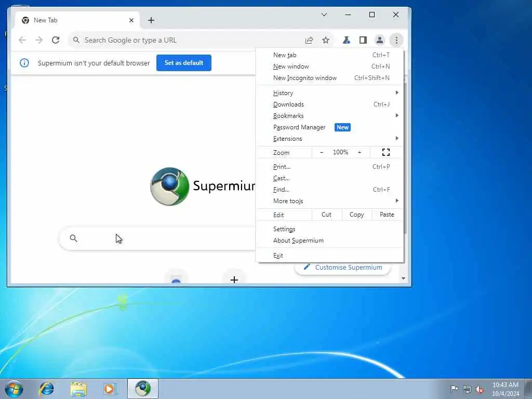The height and width of the screenshot is (399, 532).
Task: Click Customise Supermium button
Action: tap(343, 268)
